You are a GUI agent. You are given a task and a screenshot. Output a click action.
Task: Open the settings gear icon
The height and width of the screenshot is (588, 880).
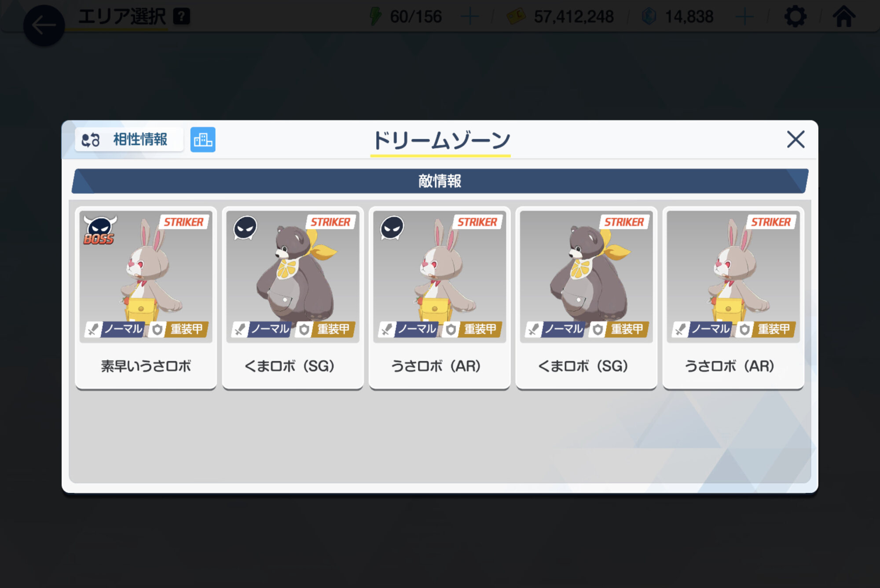[x=795, y=17]
